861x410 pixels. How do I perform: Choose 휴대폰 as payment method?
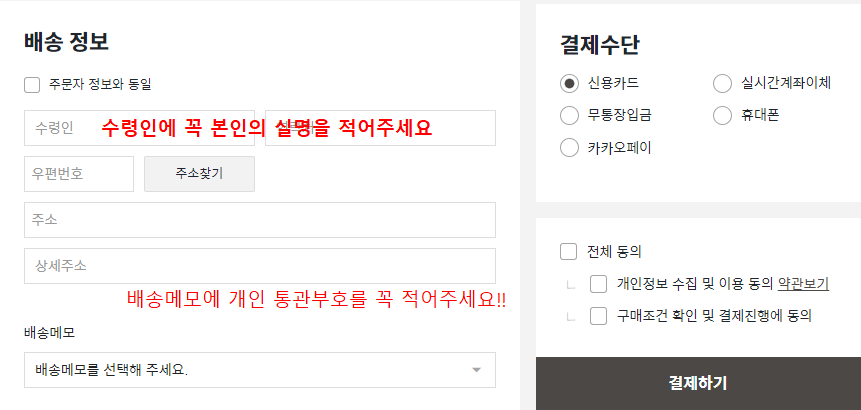(x=722, y=115)
